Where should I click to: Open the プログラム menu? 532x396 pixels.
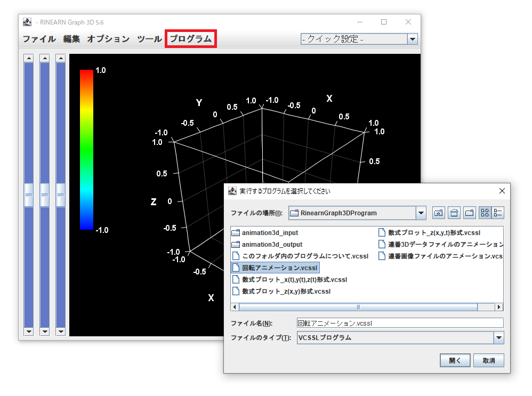click(191, 39)
